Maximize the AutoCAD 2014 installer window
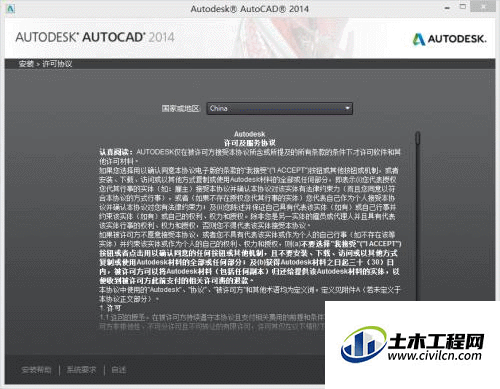This screenshot has height=389, width=500. tap(463, 7)
